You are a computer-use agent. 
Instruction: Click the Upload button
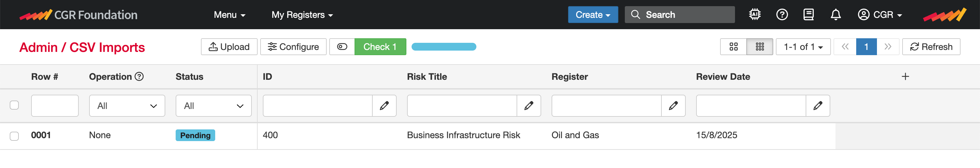click(x=229, y=47)
